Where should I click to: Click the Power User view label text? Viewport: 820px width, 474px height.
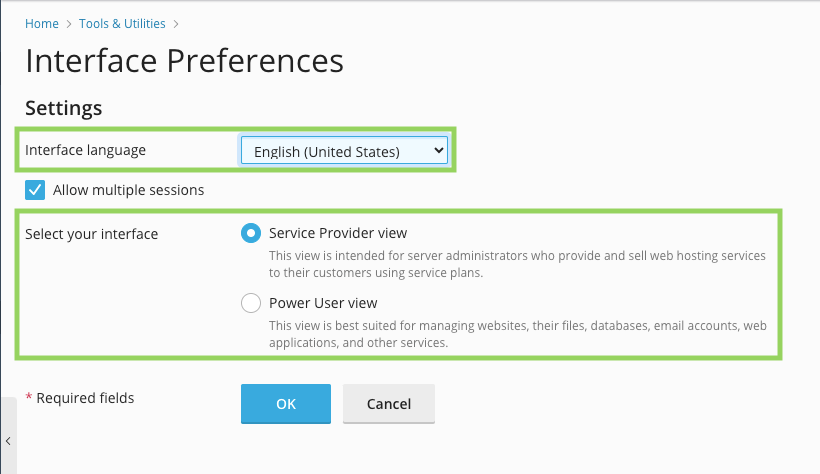coord(323,303)
